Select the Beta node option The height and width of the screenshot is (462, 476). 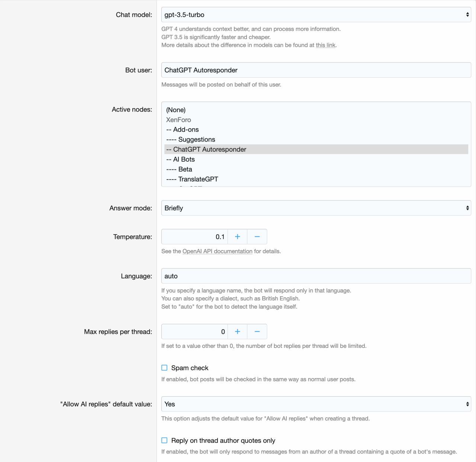pos(185,169)
